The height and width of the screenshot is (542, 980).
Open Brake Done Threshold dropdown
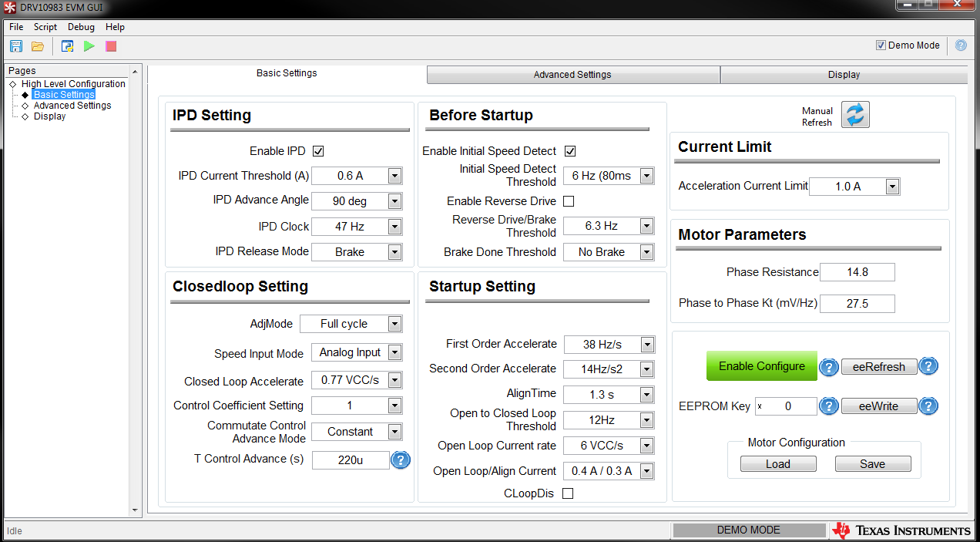609,252
